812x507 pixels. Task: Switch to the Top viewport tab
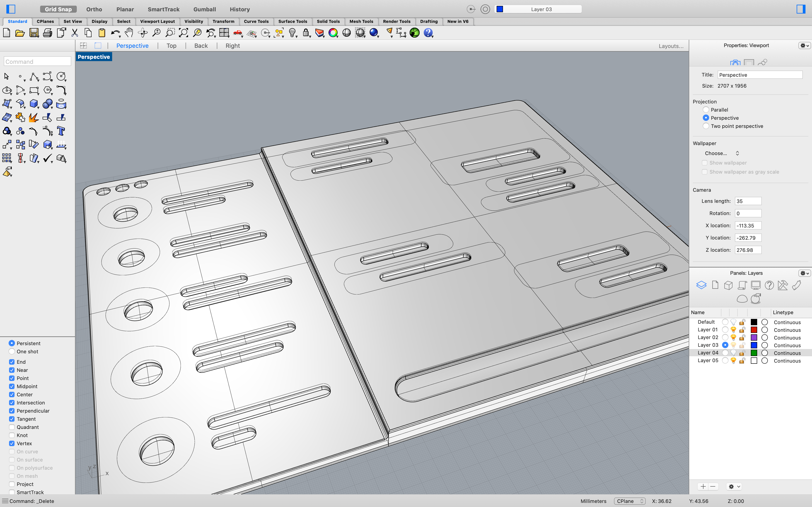[172, 45]
